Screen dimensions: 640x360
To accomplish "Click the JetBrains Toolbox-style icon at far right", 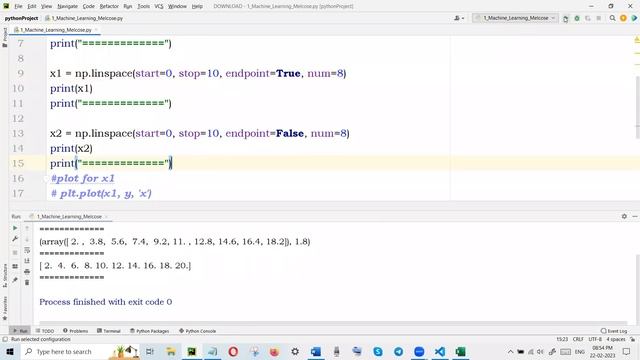I will coord(634,18).
